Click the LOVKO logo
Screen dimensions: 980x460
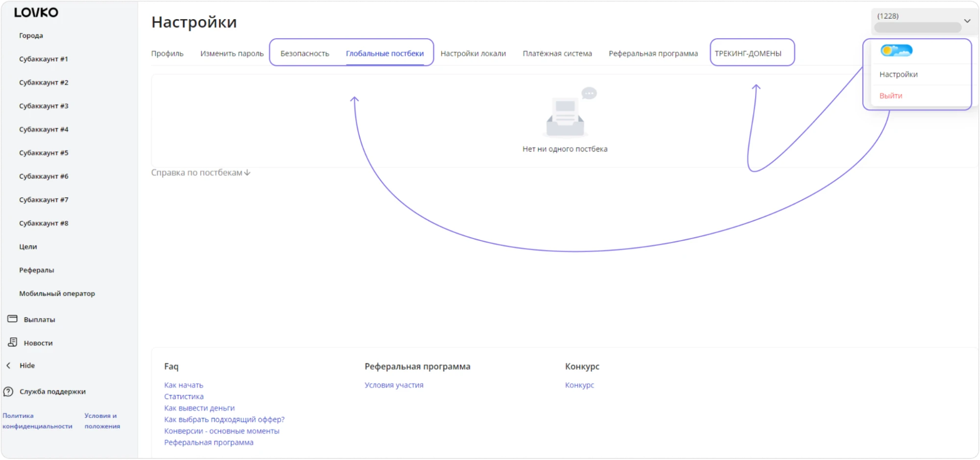click(x=36, y=13)
